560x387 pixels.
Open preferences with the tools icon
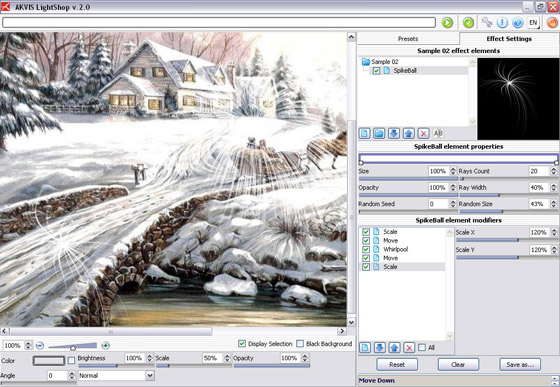click(x=486, y=22)
